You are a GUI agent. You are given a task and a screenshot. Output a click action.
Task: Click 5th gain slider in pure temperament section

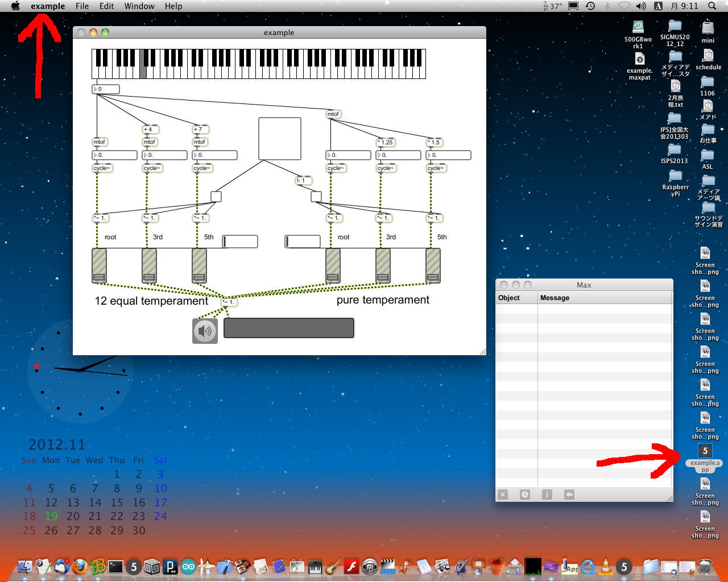pos(433,265)
